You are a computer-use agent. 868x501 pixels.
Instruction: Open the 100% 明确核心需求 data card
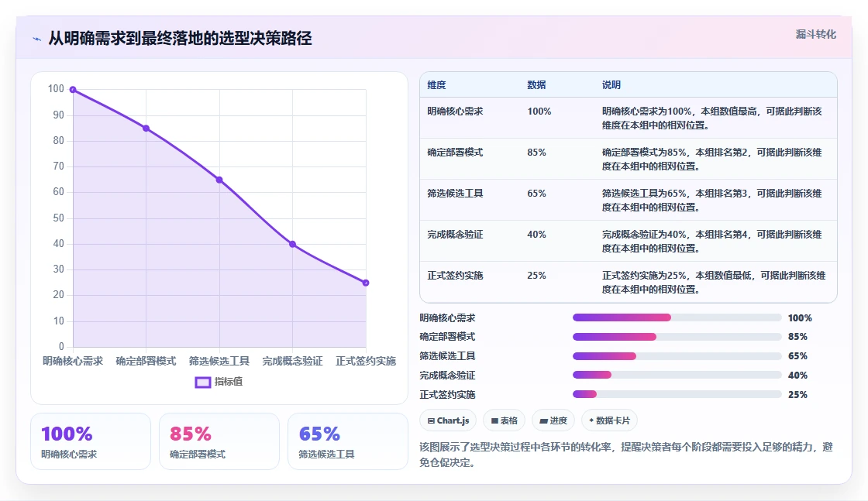[91, 441]
